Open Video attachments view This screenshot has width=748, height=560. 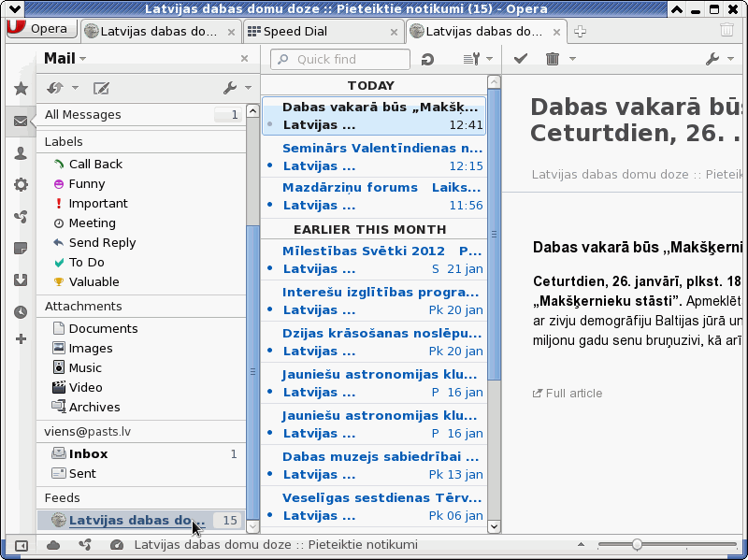pyautogui.click(x=141, y=387)
